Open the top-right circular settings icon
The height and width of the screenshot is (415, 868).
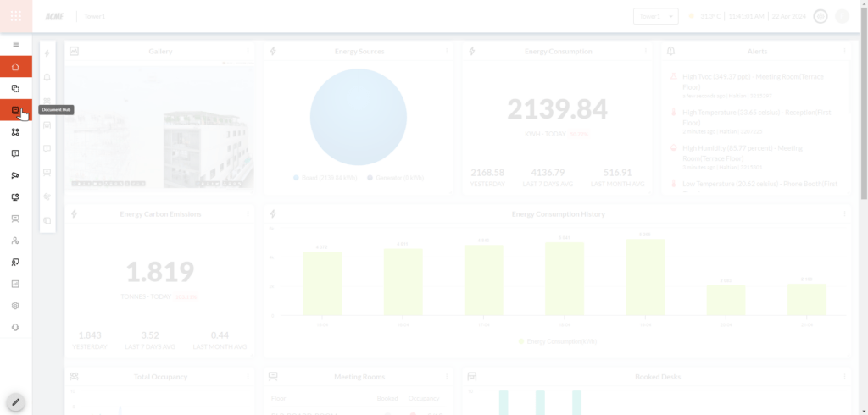pyautogui.click(x=820, y=16)
